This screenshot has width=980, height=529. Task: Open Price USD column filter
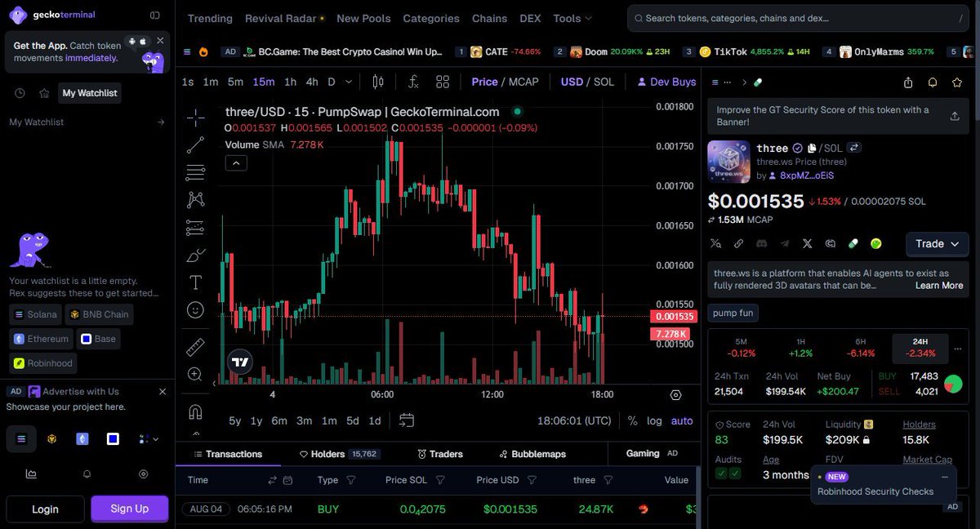pyautogui.click(x=532, y=480)
